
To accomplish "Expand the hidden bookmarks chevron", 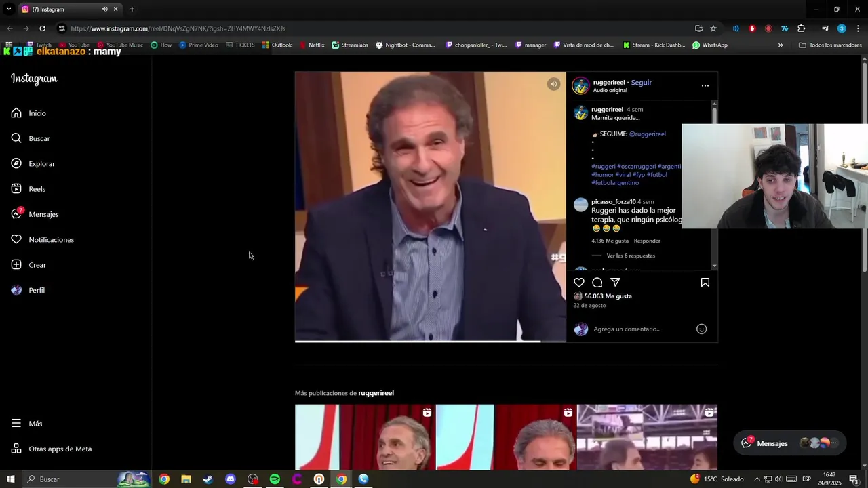I will pos(781,45).
